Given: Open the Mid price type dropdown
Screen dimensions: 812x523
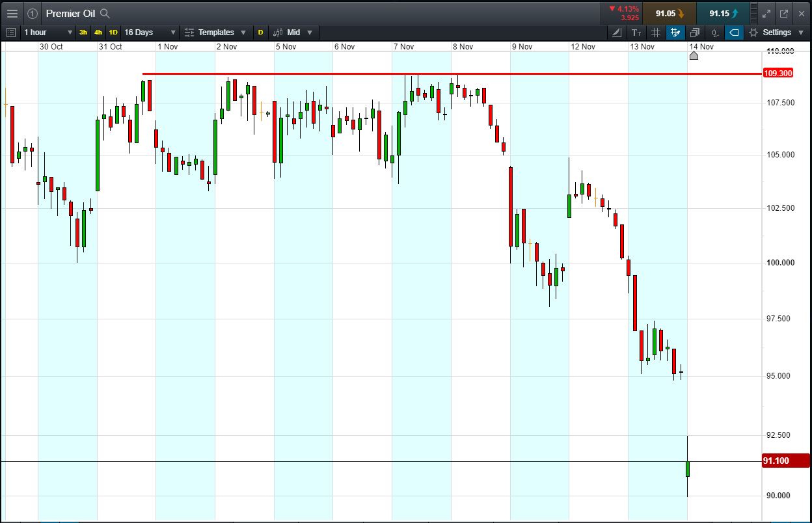Looking at the screenshot, I should [x=293, y=32].
